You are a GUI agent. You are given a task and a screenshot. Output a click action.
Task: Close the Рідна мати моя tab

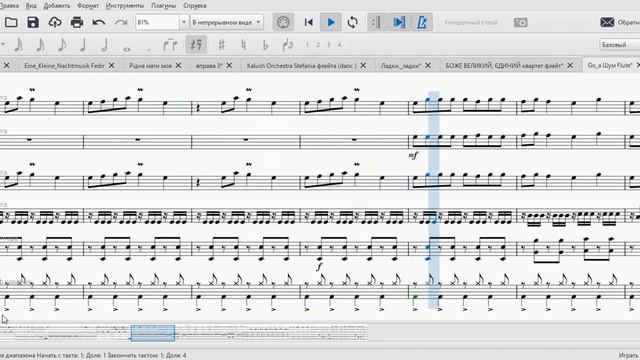coord(178,65)
